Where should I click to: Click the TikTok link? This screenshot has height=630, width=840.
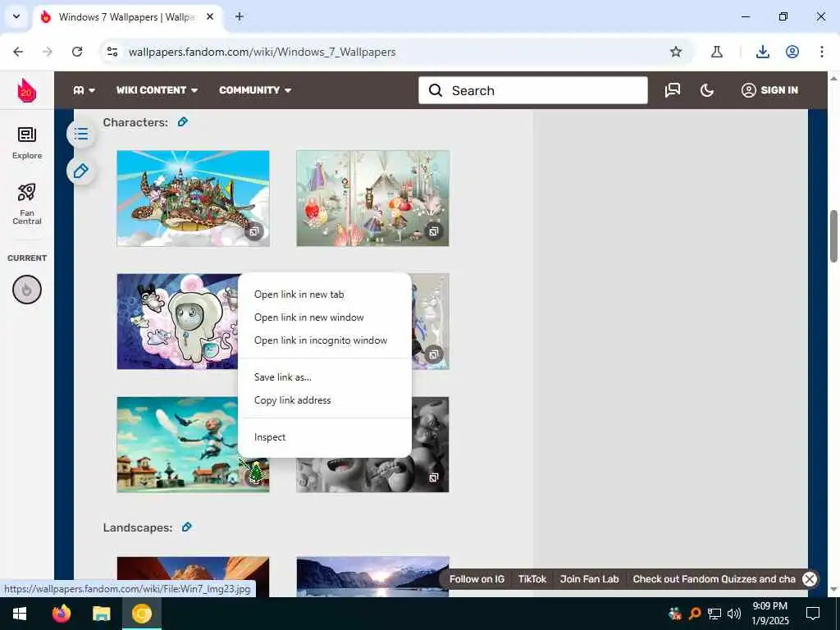coord(532,579)
